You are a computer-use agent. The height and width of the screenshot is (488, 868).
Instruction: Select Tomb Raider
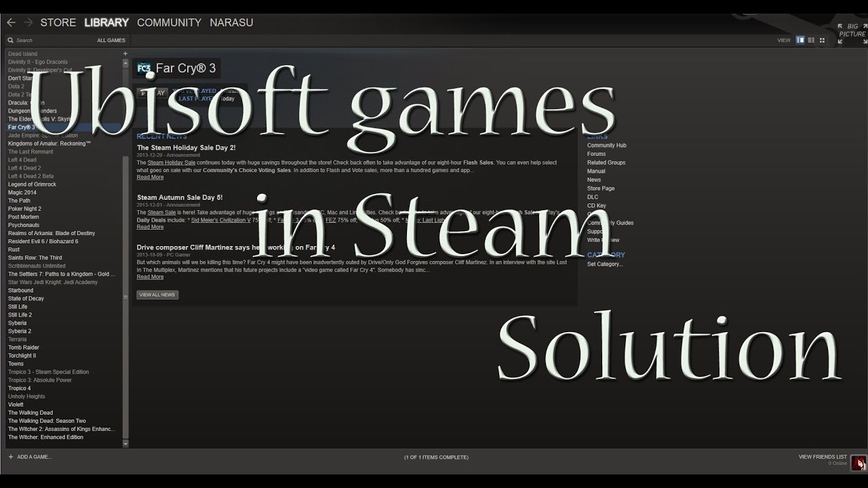pos(24,347)
